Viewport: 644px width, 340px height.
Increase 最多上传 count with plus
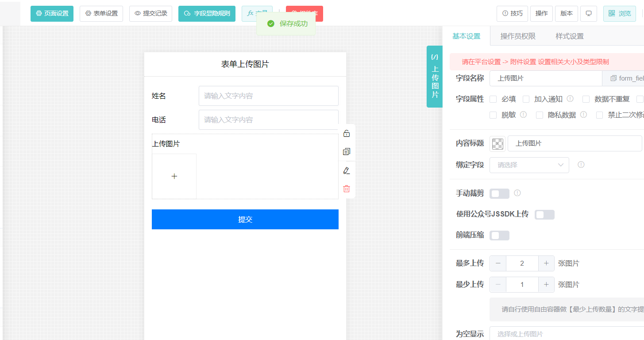click(x=546, y=263)
